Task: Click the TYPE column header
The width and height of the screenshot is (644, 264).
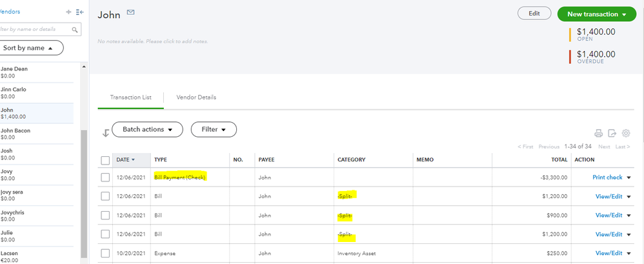Action: tap(161, 159)
